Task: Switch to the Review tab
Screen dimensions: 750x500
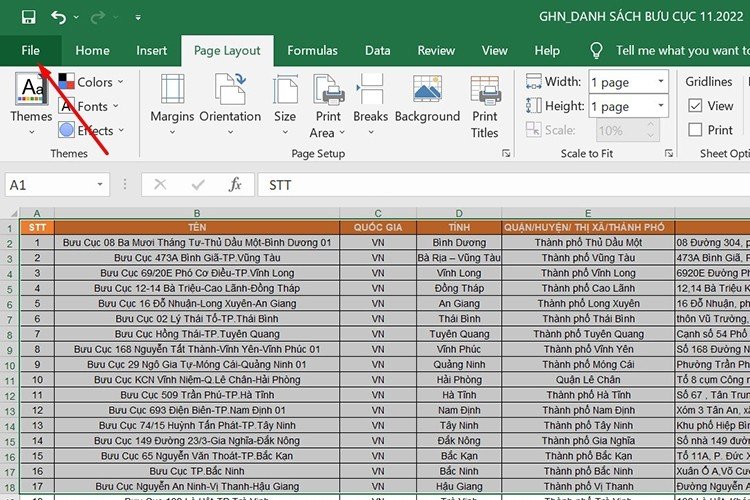Action: click(436, 50)
